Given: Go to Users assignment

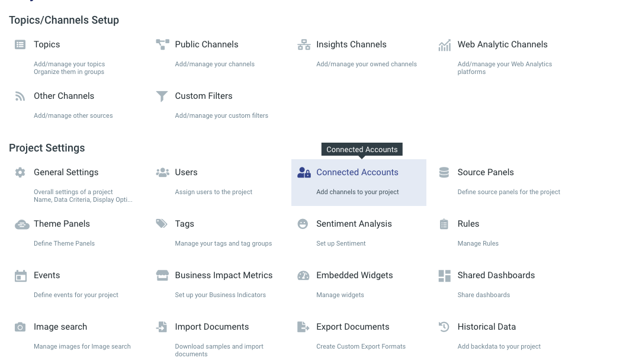Looking at the screenshot, I should point(186,172).
